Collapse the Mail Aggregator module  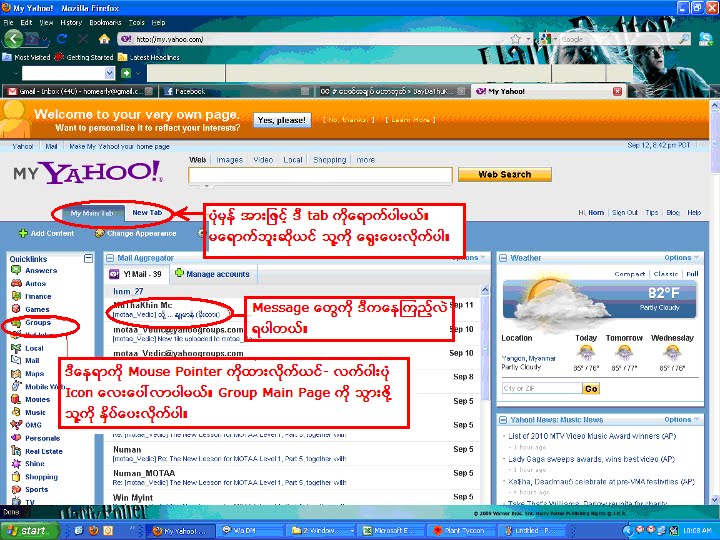pos(110,258)
